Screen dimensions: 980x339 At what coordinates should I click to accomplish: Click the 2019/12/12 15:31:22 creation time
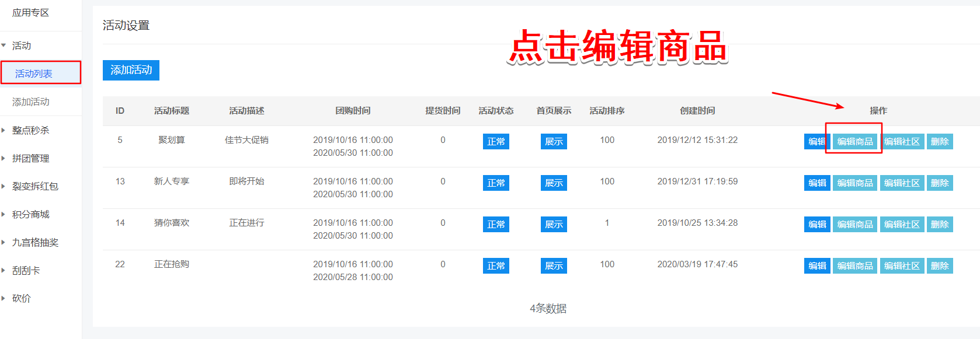pos(697,140)
